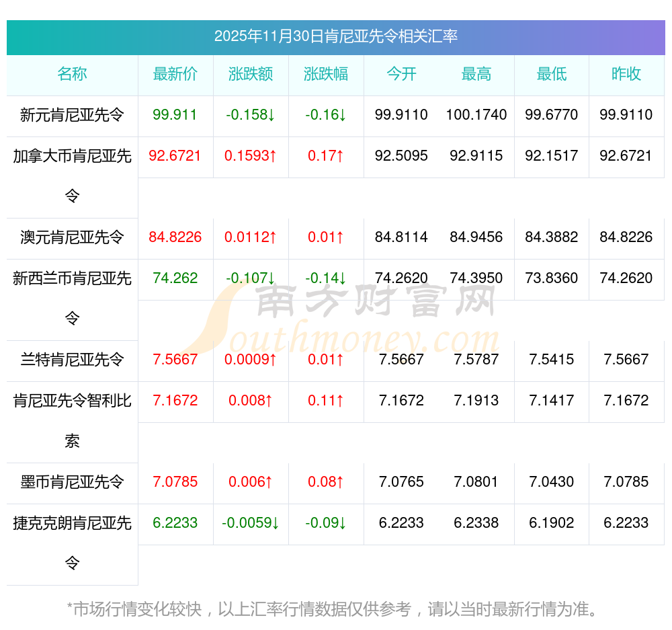Select the 兰特肯尼亚先令 currency name
The width and height of the screenshot is (672, 630).
click(72, 360)
